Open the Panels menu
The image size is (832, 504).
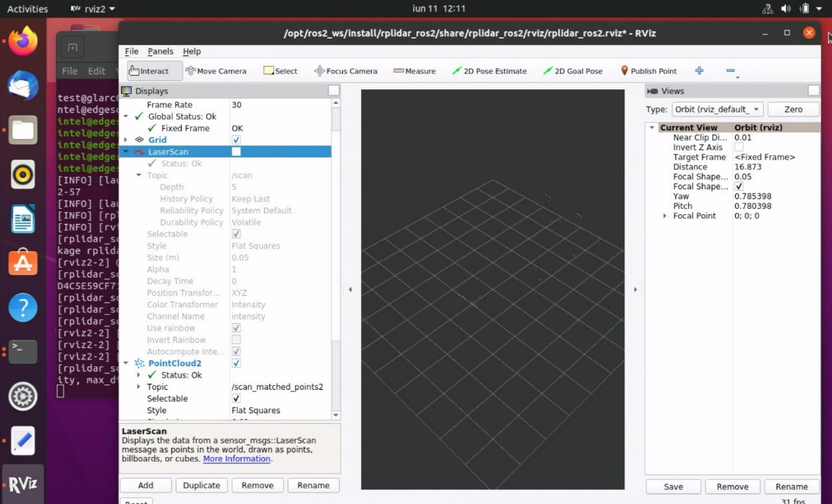160,51
